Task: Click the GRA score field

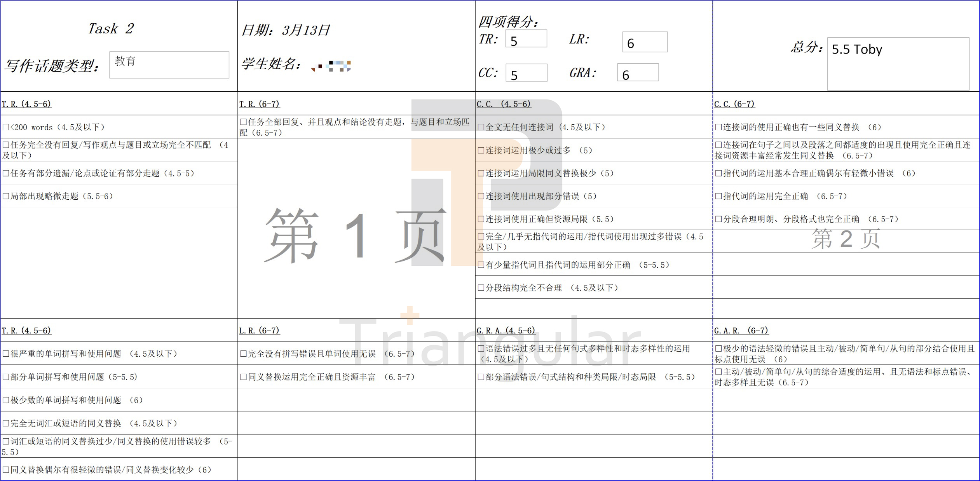Action: [638, 73]
